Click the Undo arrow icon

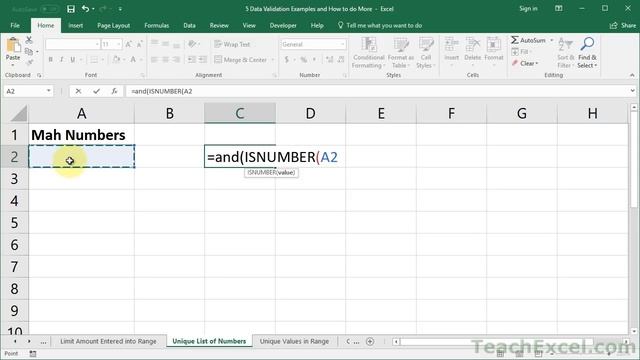coord(85,9)
